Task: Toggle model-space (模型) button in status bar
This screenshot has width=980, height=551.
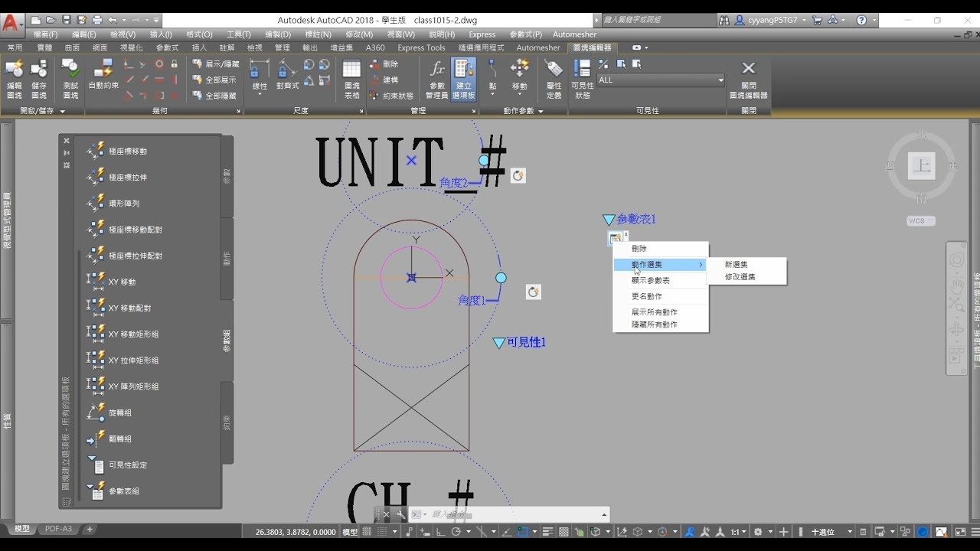Action: [x=350, y=532]
